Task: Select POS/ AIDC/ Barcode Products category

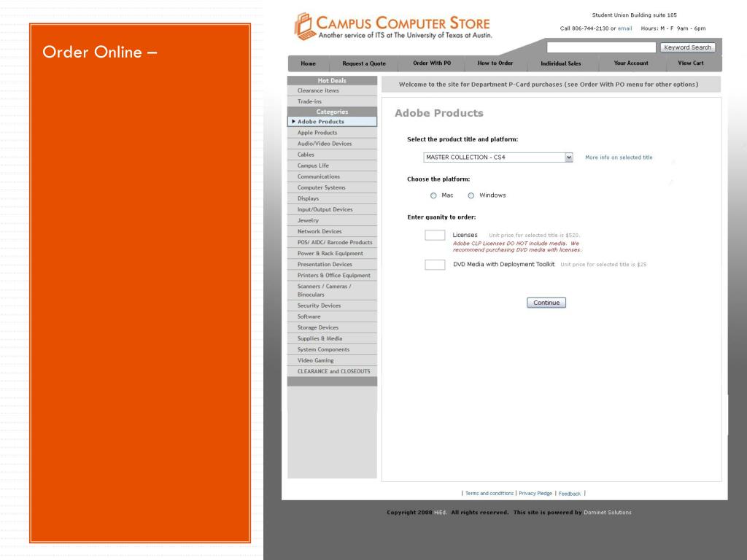Action: pos(332,242)
